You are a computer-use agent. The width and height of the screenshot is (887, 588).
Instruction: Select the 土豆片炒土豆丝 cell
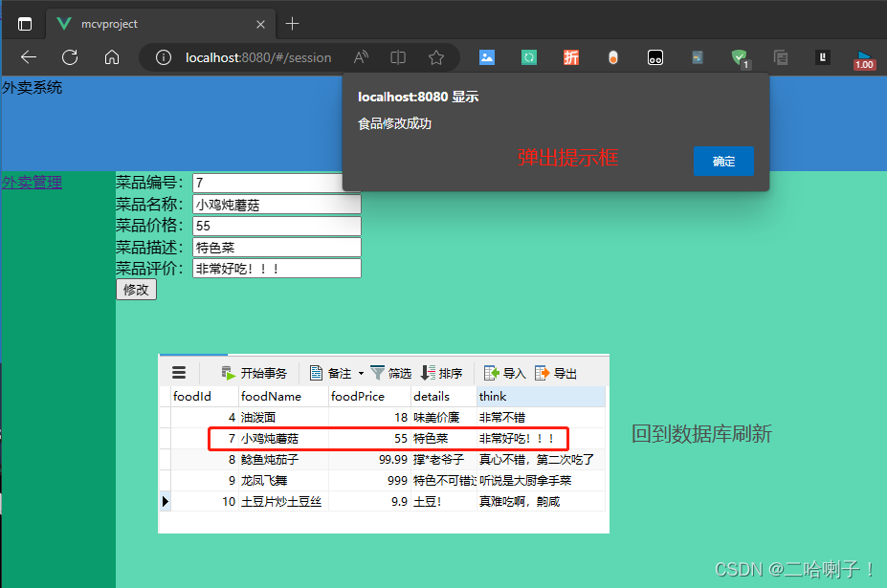(x=283, y=502)
